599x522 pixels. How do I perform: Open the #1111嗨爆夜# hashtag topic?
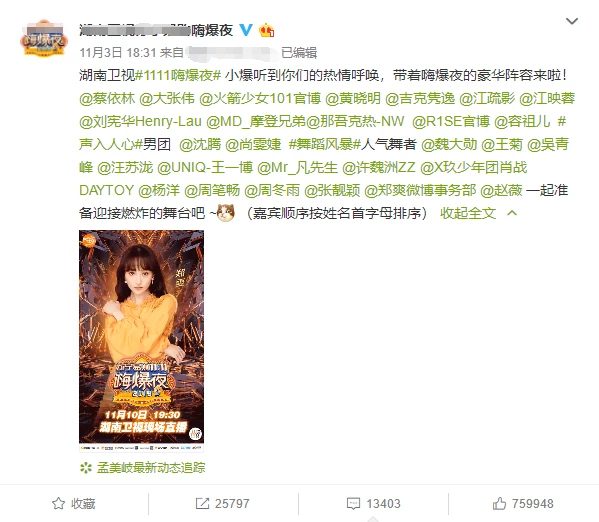coord(178,75)
